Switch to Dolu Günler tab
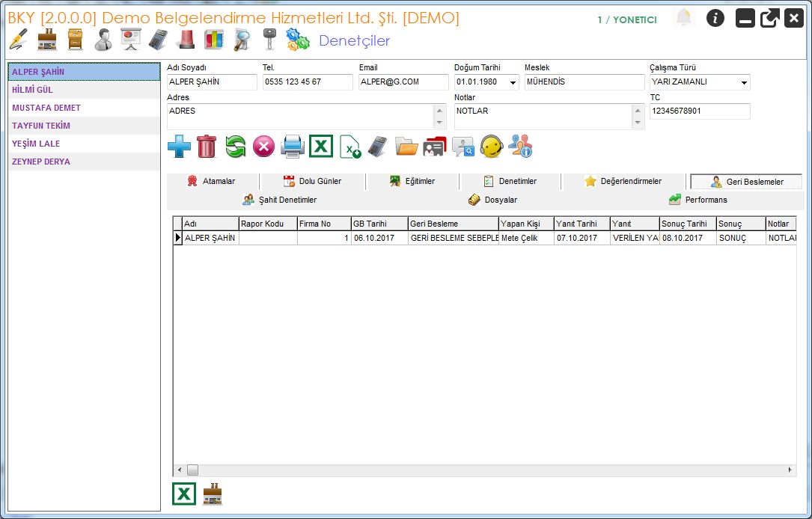Image resolution: width=812 pixels, height=519 pixels. 313,181
